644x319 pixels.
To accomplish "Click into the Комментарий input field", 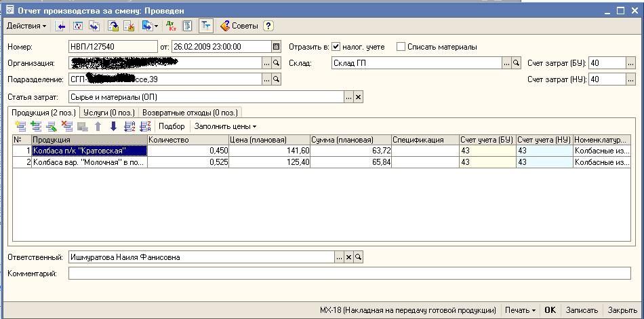I will click(350, 274).
